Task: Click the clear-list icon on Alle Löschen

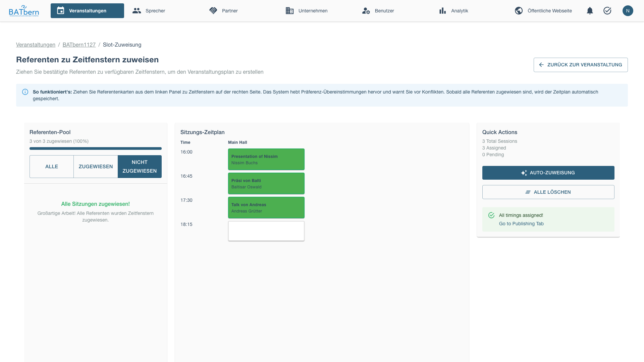Action: [528, 192]
